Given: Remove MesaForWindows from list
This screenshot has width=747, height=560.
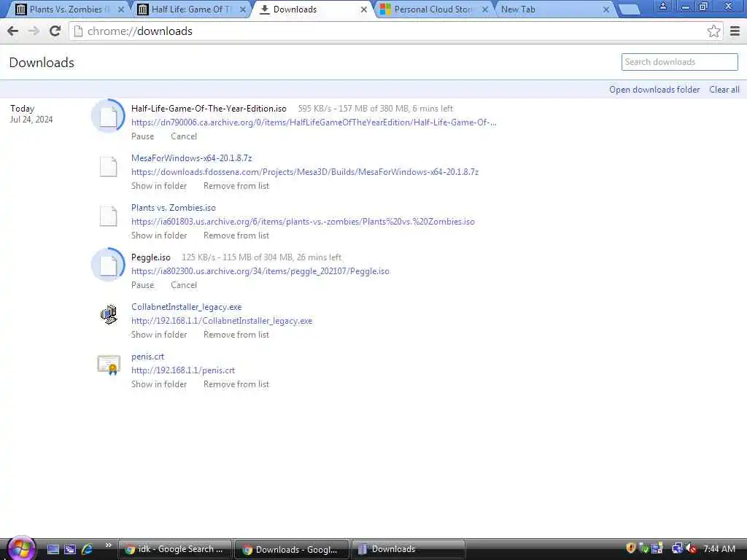Looking at the screenshot, I should [x=236, y=186].
